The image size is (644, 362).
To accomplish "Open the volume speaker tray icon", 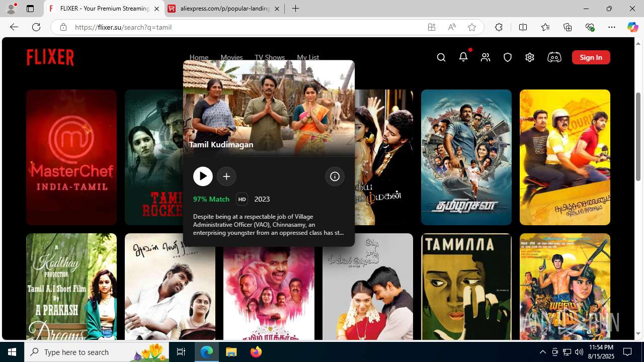I will point(579,352).
